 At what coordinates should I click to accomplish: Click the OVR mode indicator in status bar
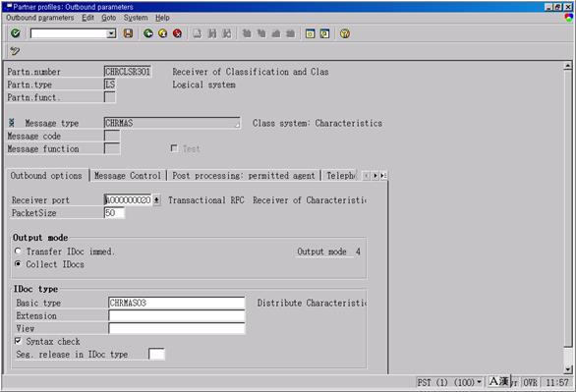tap(530, 383)
